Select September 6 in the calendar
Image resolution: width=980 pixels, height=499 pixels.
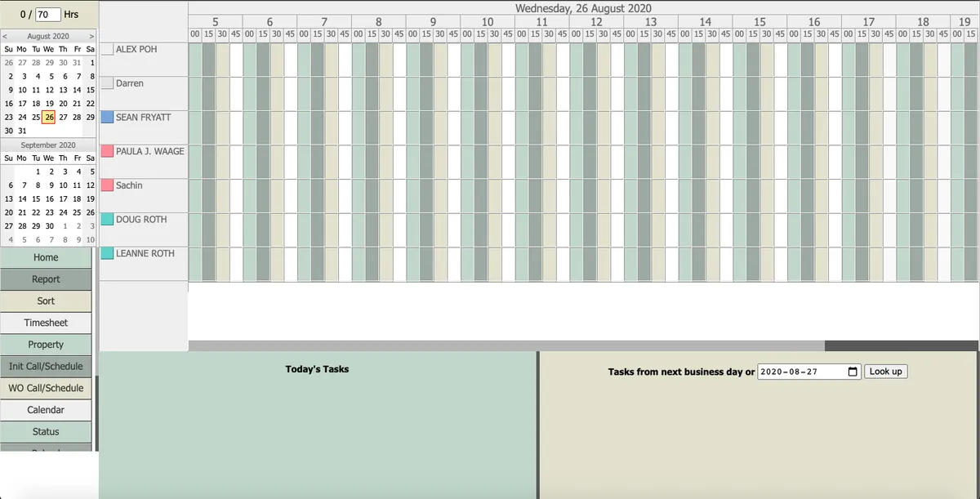8,185
